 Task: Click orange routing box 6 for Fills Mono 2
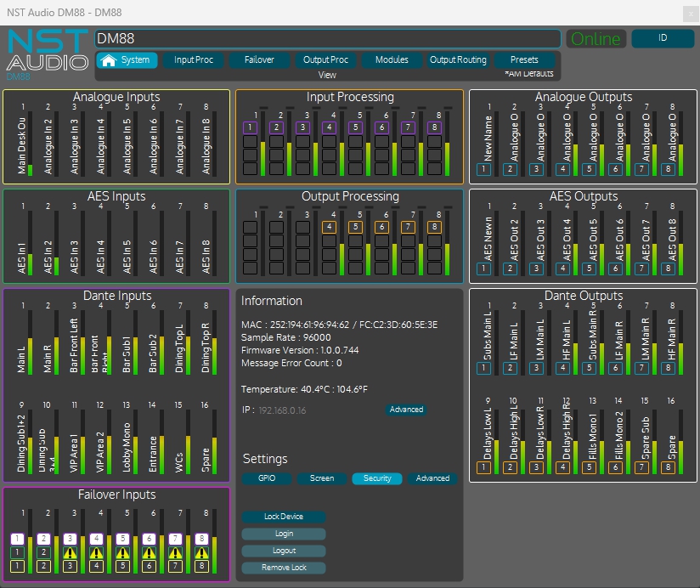coord(616,467)
